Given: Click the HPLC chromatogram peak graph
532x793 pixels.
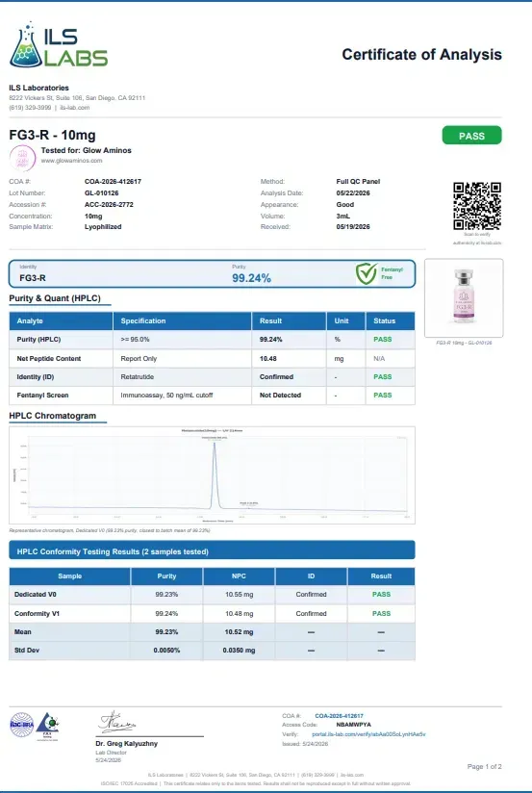Looking at the screenshot, I should coord(212,475).
